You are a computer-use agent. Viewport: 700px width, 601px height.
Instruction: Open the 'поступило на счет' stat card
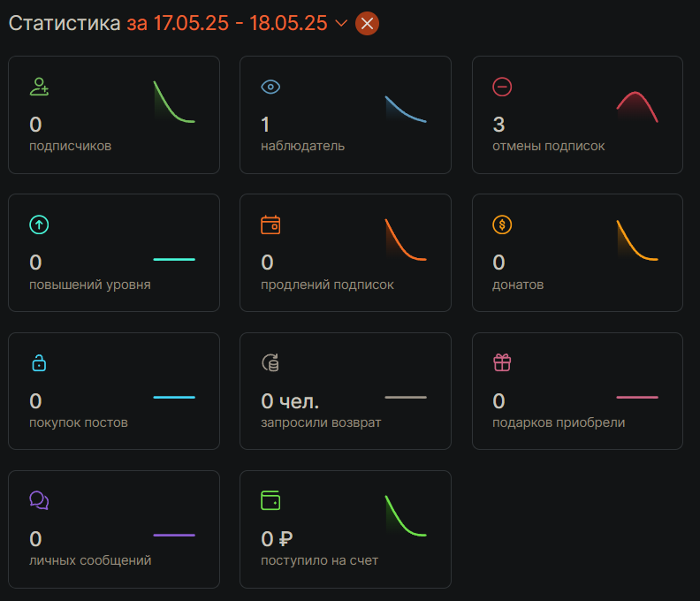click(345, 529)
